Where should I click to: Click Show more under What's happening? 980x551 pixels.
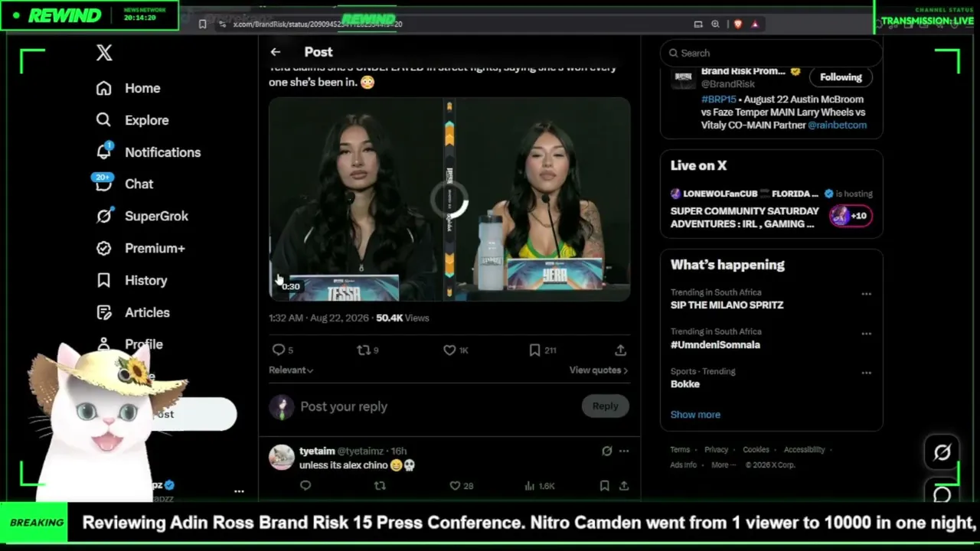695,414
